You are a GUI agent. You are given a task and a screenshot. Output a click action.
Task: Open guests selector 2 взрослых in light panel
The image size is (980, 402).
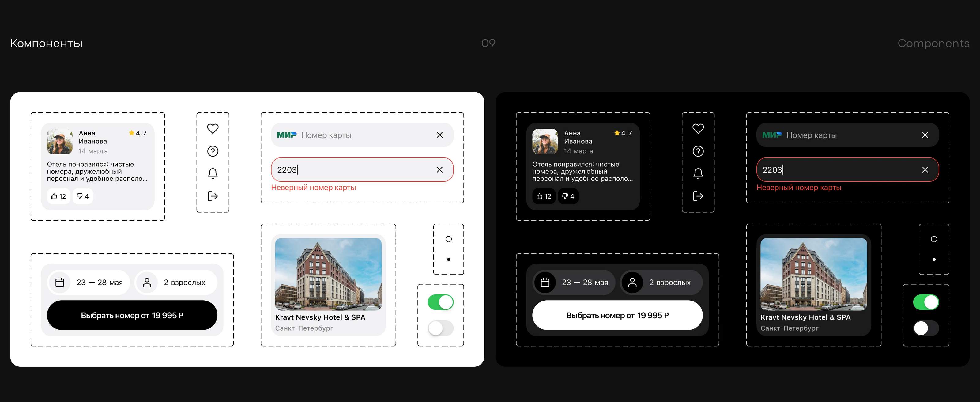pyautogui.click(x=176, y=283)
